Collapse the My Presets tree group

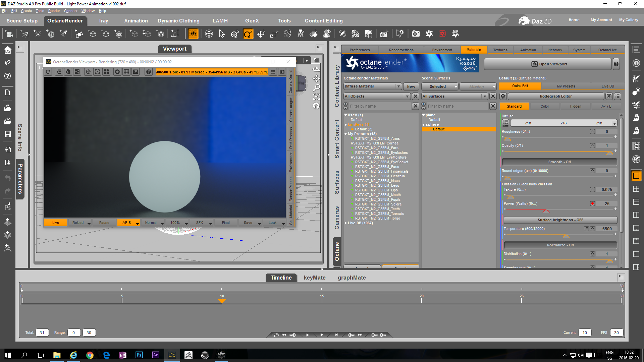tap(346, 134)
